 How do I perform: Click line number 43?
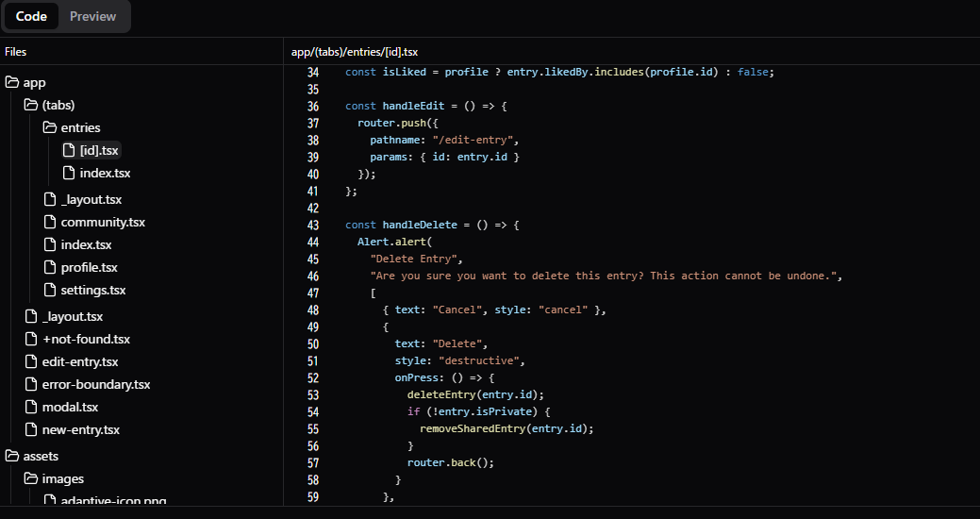[x=312, y=226]
